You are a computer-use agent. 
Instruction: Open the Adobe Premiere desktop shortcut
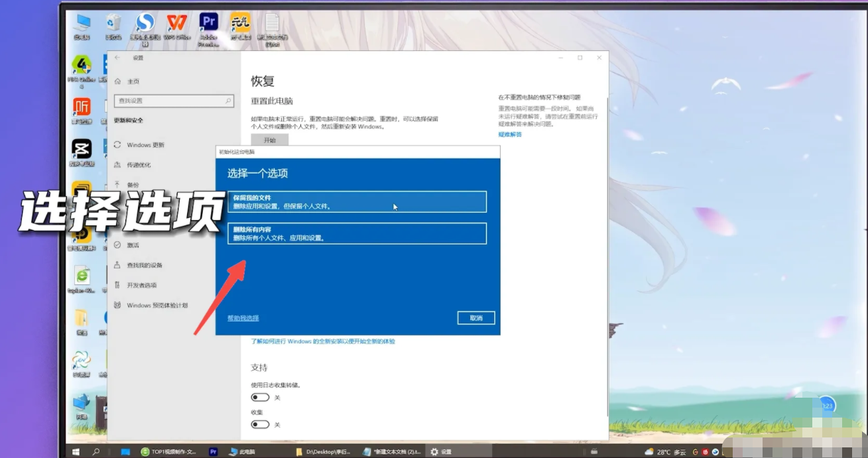click(208, 24)
